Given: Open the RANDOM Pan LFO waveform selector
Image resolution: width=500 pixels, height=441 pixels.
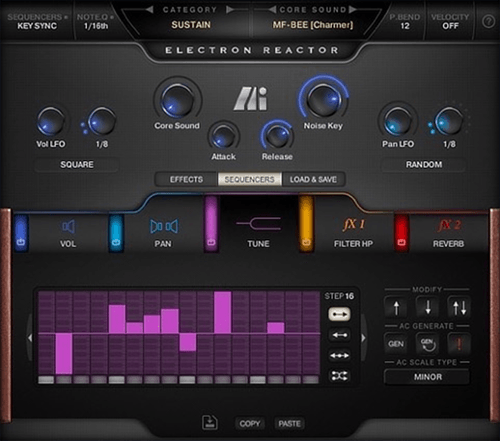Looking at the screenshot, I should point(424,165).
